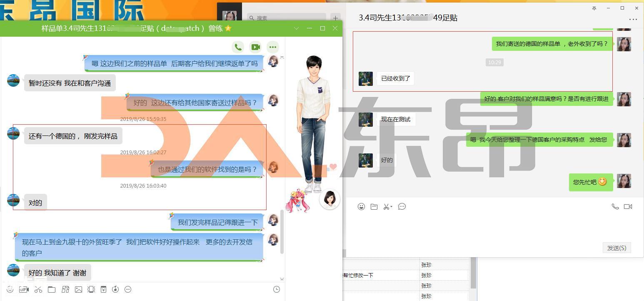Start a video call in QQ chat
The width and height of the screenshot is (644, 301).
(255, 47)
